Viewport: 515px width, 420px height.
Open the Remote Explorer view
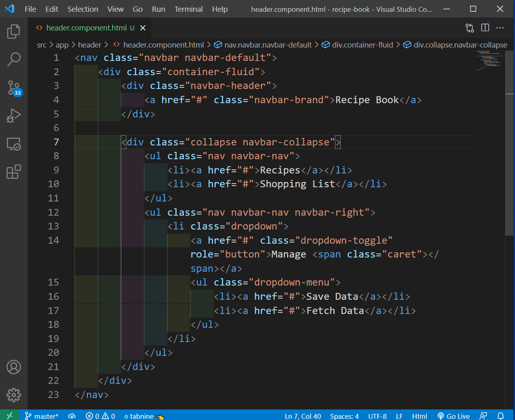(x=13, y=144)
